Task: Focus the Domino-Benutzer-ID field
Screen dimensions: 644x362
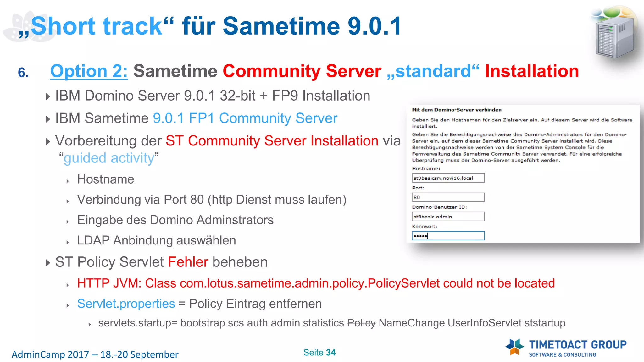Action: tap(448, 217)
